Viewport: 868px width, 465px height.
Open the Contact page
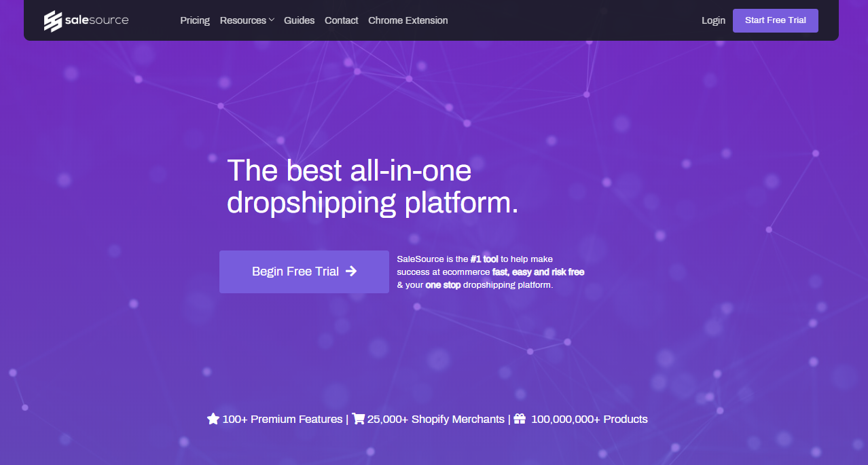point(341,20)
